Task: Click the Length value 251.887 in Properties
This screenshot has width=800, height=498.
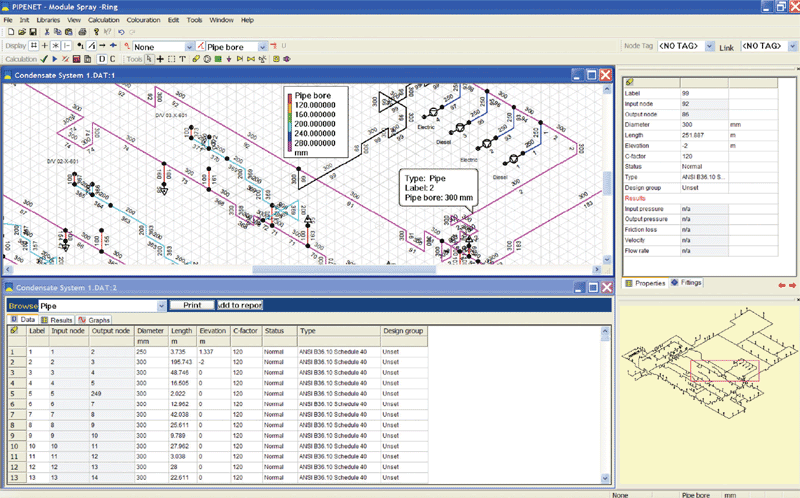Action: click(704, 135)
